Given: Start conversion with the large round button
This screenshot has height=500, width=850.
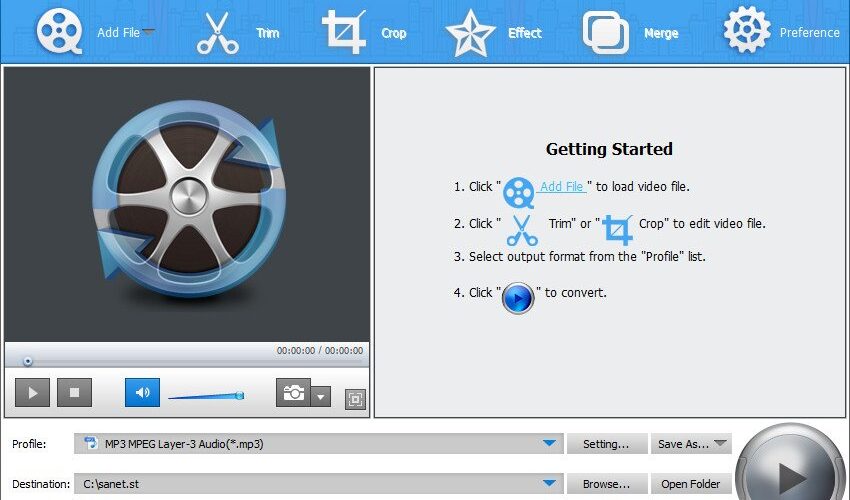Looking at the screenshot, I should 793,470.
